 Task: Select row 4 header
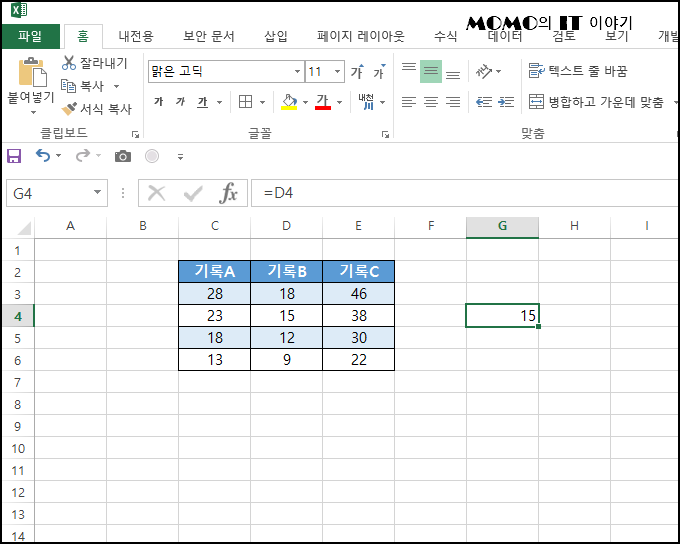coord(17,316)
